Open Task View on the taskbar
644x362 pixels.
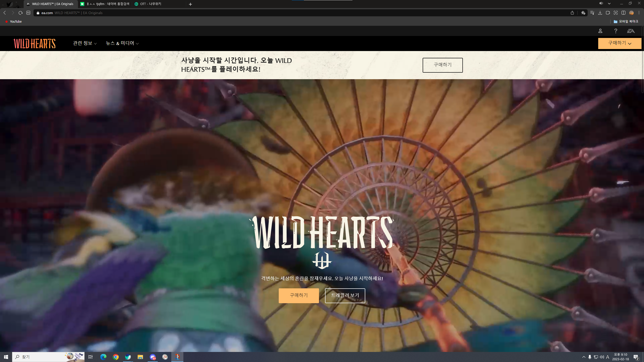(91, 357)
